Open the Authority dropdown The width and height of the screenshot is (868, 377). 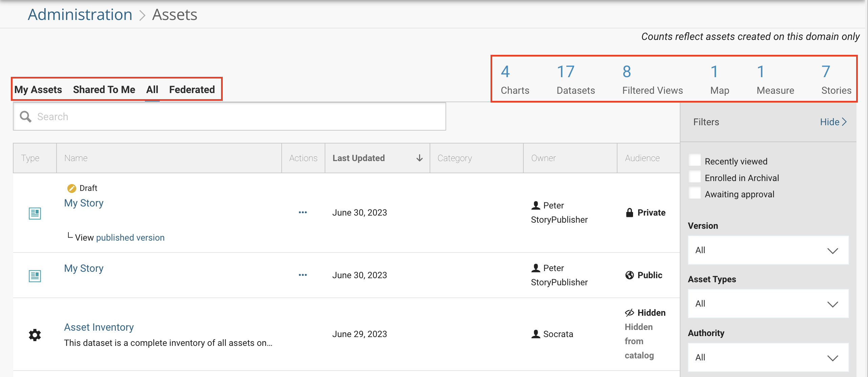pyautogui.click(x=768, y=357)
